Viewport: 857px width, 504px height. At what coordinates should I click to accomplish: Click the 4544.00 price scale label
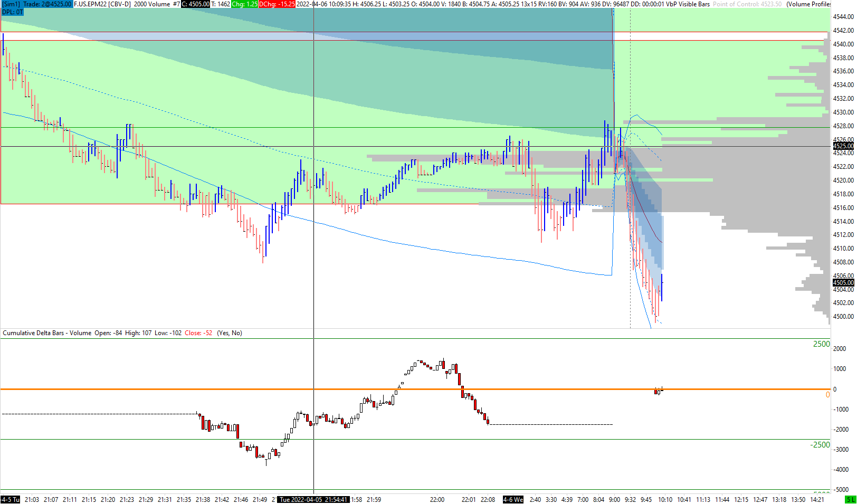[843, 17]
